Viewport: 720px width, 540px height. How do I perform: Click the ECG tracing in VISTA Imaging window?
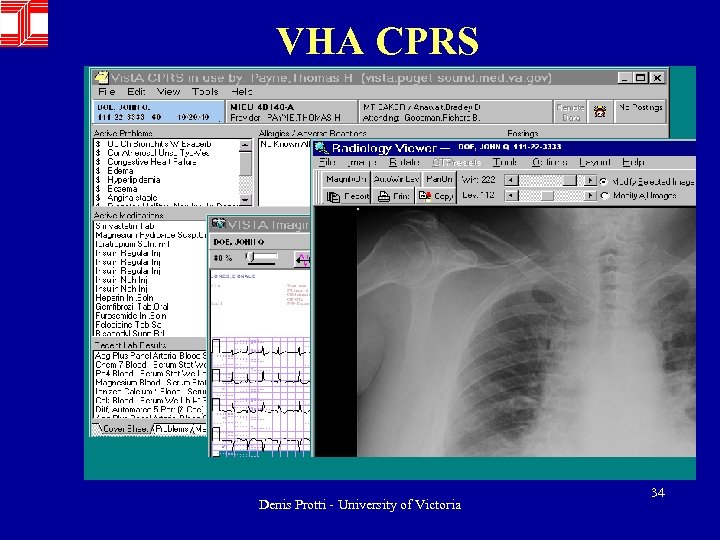[260, 396]
